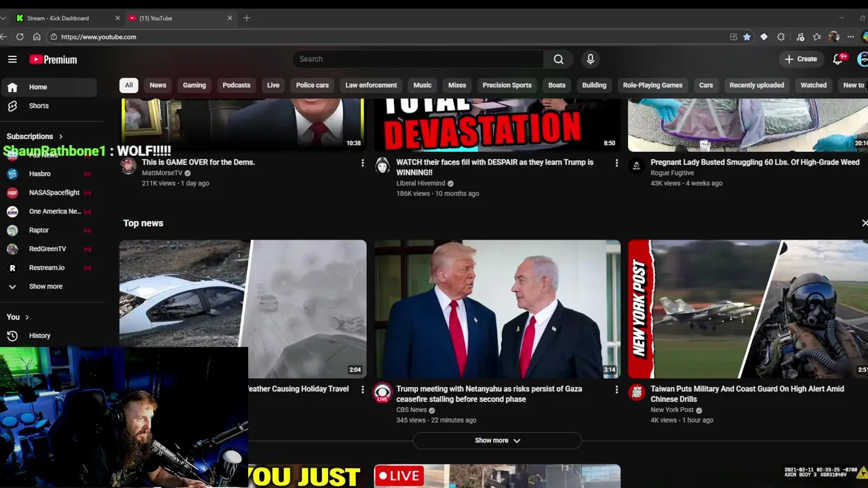This screenshot has height=488, width=868.
Task: Select the Mixes filter chip
Action: (x=457, y=85)
